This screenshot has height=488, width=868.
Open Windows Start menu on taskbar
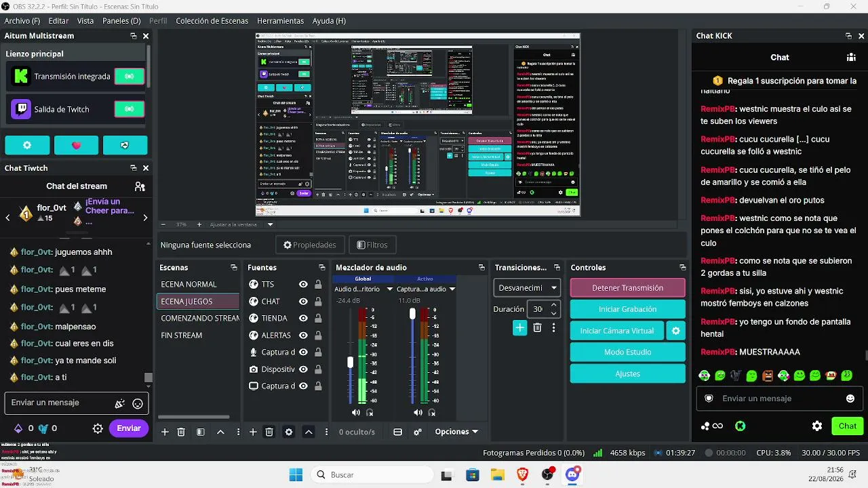(x=296, y=475)
